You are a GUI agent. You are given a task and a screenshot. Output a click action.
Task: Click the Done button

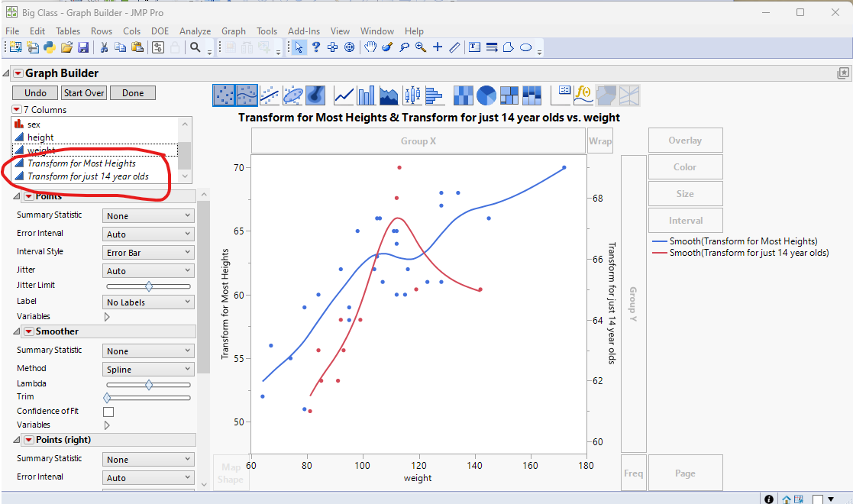click(x=132, y=92)
